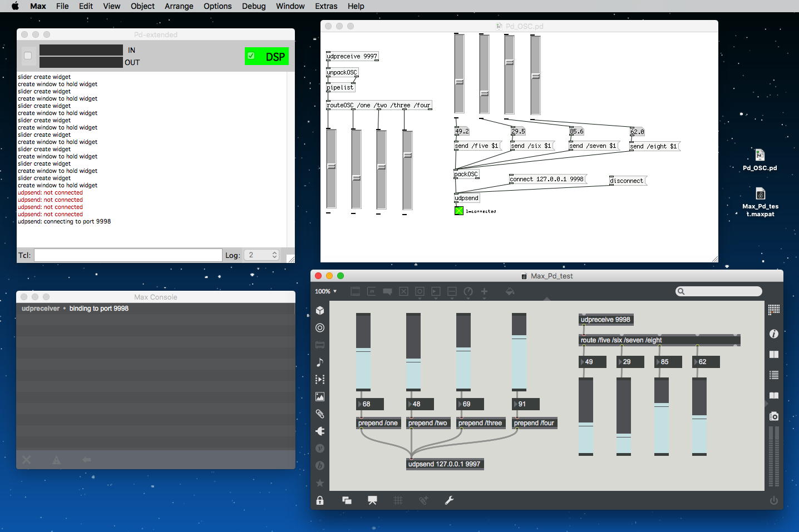Select the routeOSC object in Pd patch
799x532 pixels.
(x=379, y=105)
